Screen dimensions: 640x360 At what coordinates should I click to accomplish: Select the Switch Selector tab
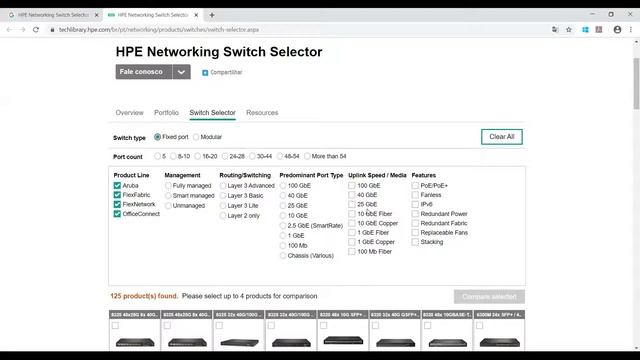point(212,113)
